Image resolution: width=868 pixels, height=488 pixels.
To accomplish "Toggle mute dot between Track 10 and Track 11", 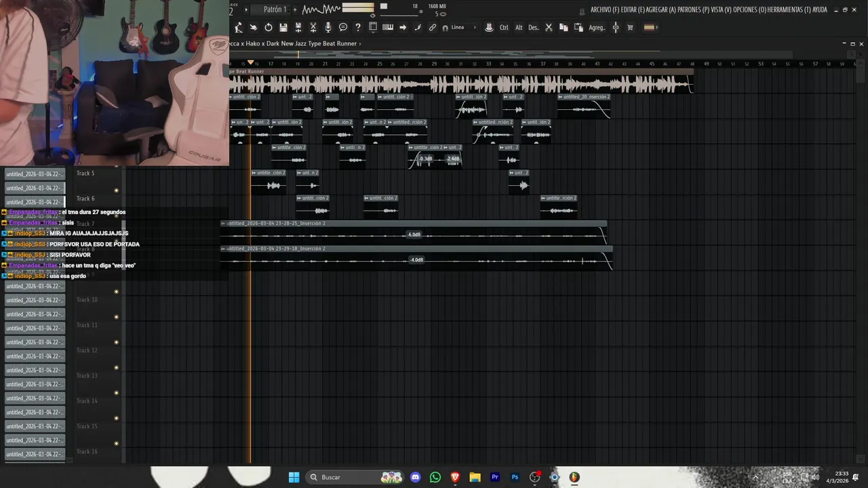I will (116, 317).
